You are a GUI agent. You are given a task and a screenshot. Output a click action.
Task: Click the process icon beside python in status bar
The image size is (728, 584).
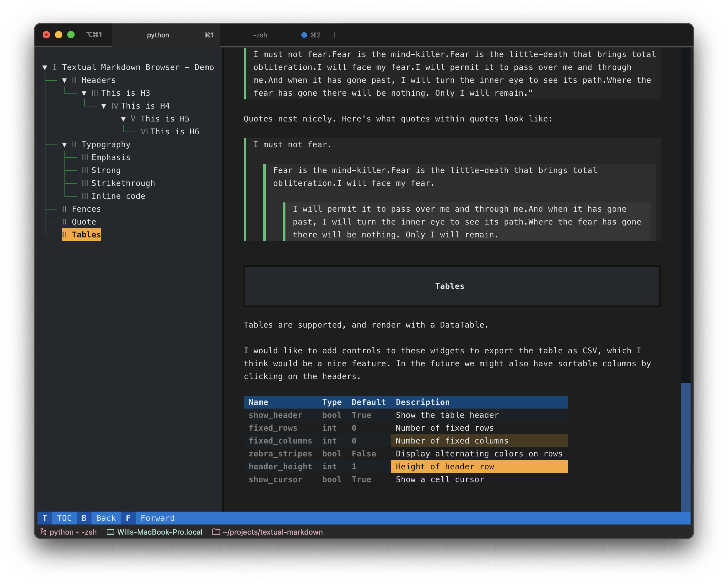tap(43, 532)
